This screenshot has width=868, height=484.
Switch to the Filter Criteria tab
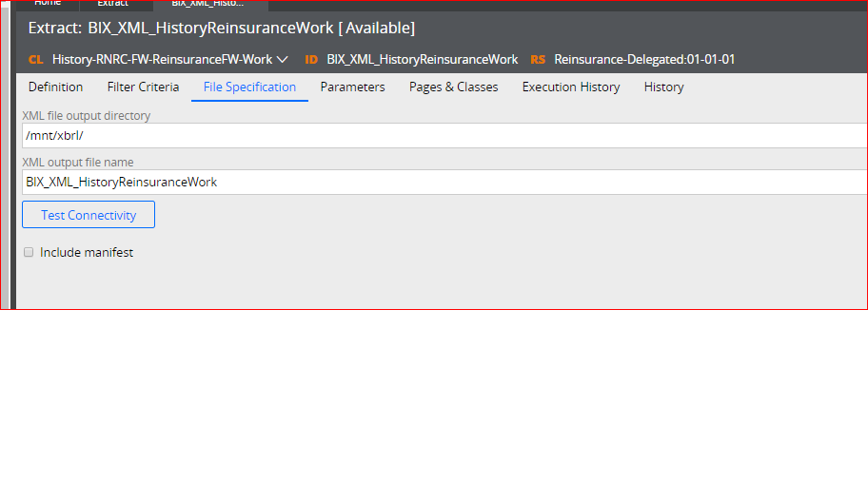pos(143,87)
